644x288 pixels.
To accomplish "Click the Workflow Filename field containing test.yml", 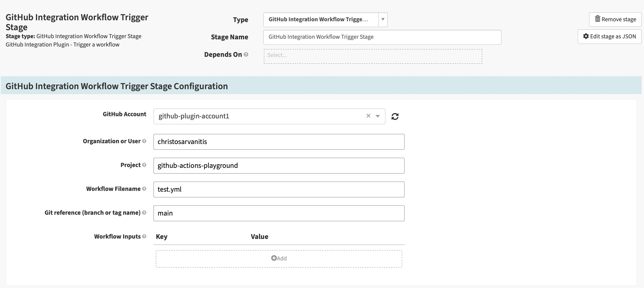I will [x=279, y=189].
